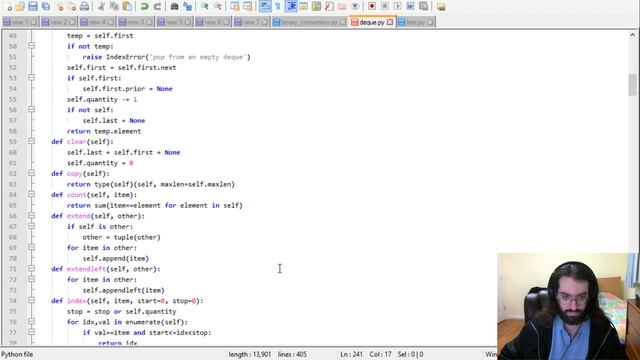The width and height of the screenshot is (640, 360).
Task: Click line number 61 in the margin
Action: 13,163
